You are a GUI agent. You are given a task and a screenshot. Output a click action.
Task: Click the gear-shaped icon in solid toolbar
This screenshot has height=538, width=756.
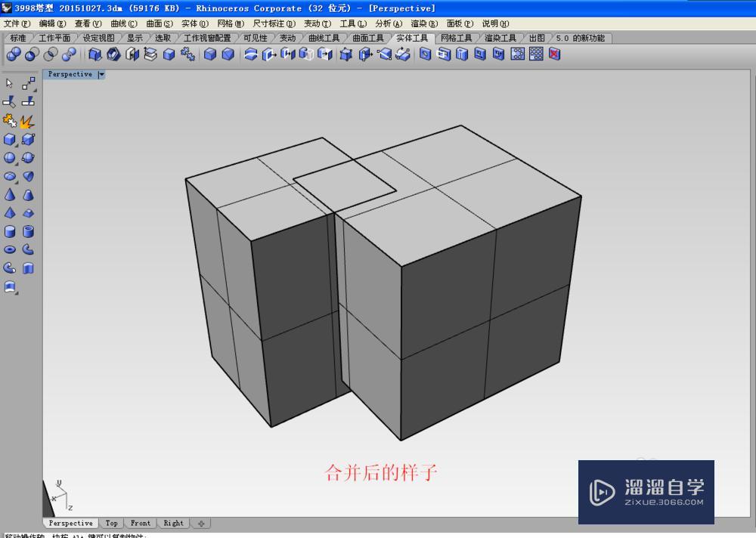pyautogui.click(x=187, y=54)
